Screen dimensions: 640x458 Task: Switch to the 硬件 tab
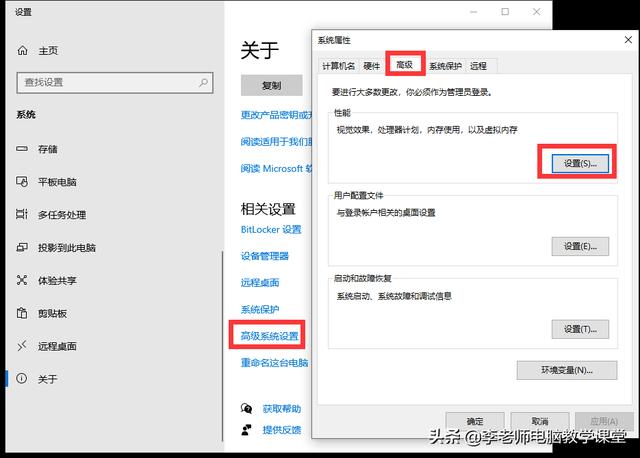tap(372, 66)
